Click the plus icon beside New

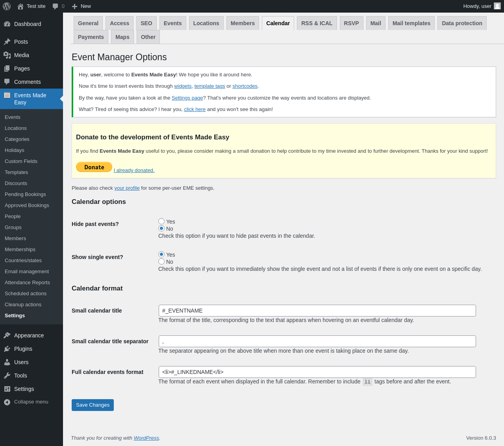(x=74, y=6)
